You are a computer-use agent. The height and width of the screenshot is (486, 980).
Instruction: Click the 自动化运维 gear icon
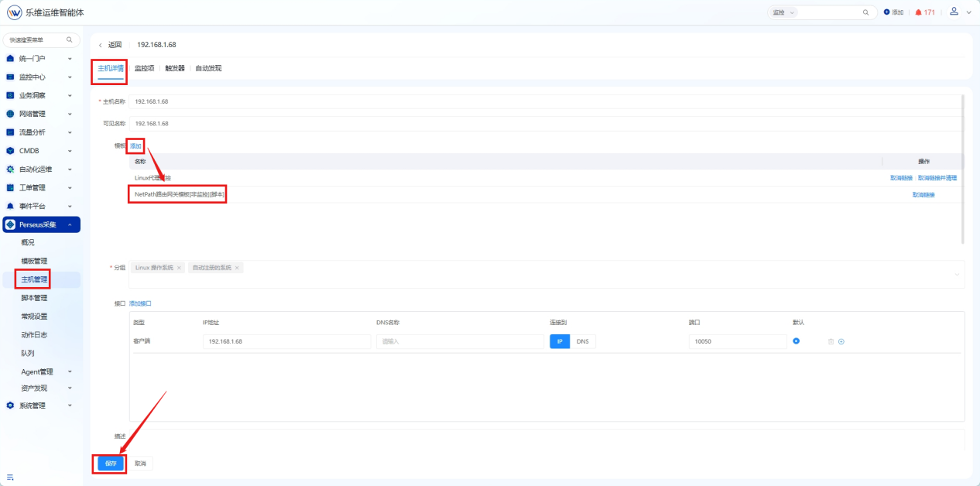coord(10,169)
